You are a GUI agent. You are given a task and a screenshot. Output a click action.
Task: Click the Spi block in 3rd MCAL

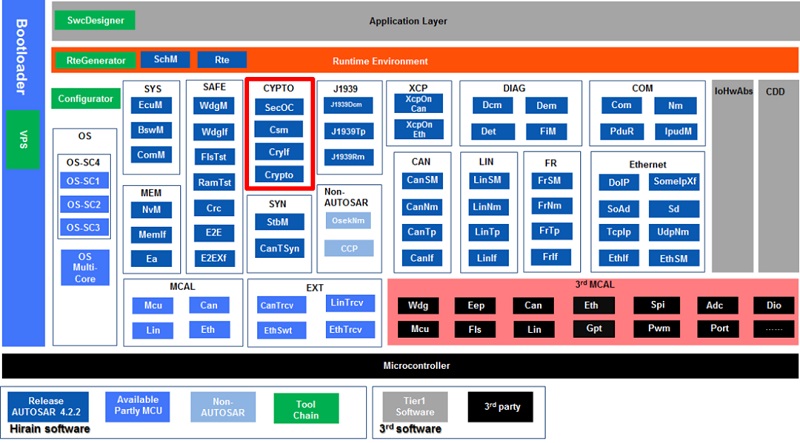[657, 305]
